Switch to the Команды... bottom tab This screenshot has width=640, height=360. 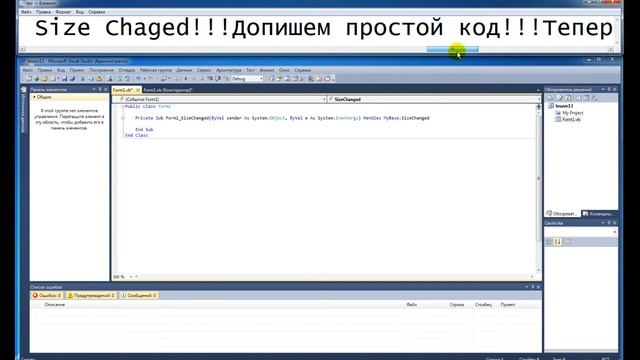[599, 213]
